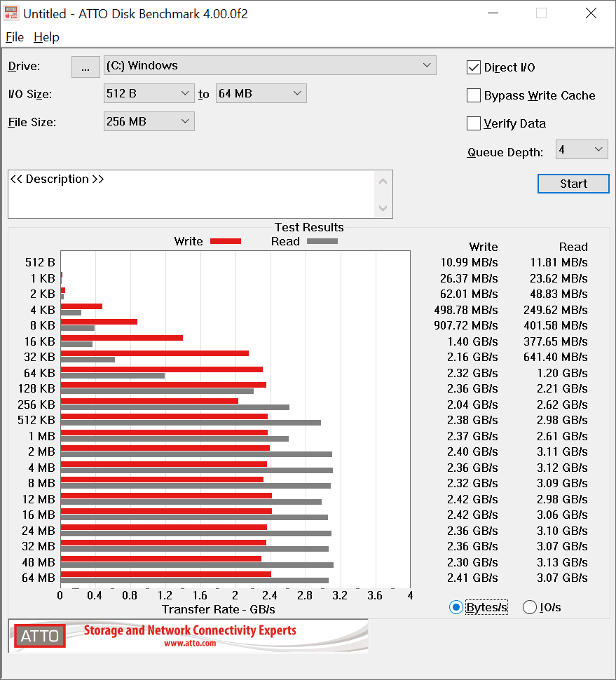Click the 11.81 MB/s read value
Image resolution: width=616 pixels, height=680 pixels.
coord(559,263)
